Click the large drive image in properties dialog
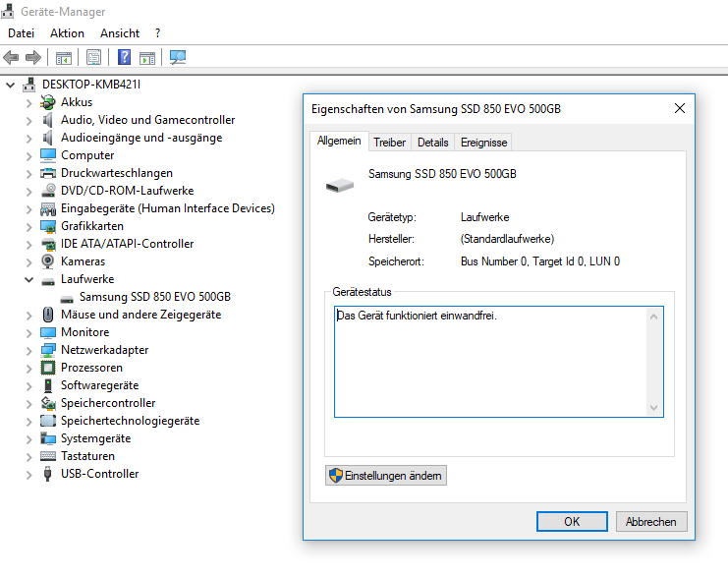The width and height of the screenshot is (728, 578). [339, 186]
